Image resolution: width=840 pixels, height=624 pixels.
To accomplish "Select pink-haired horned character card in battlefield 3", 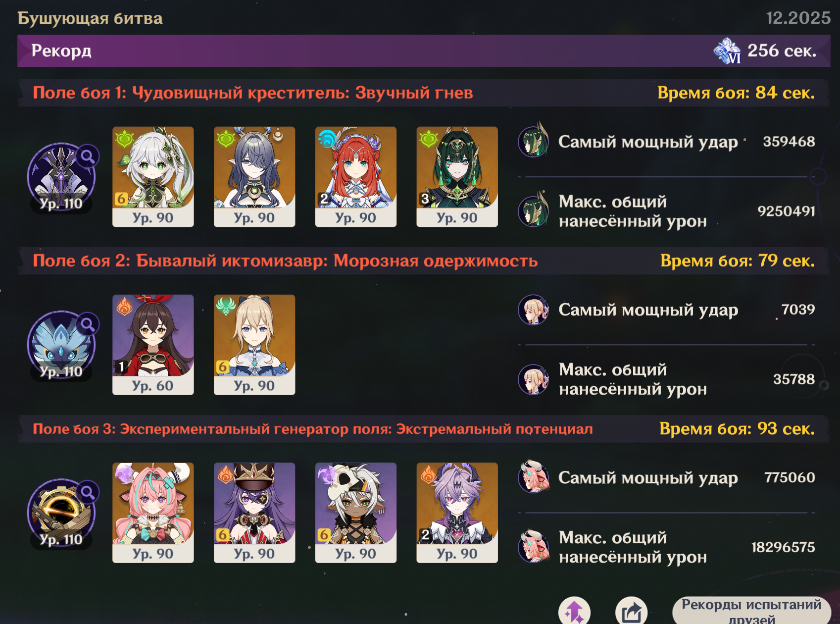I will 153,513.
